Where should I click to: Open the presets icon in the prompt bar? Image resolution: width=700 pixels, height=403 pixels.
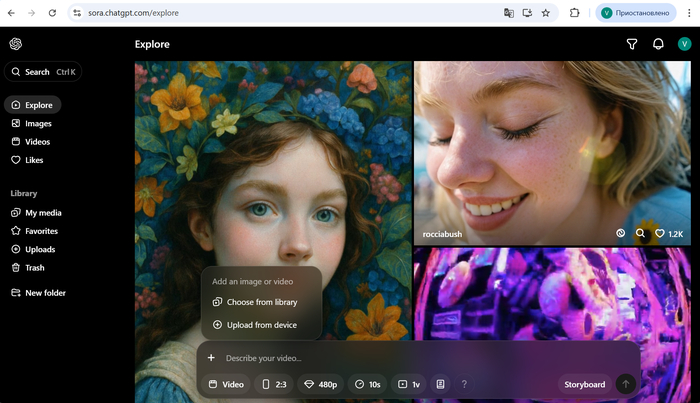pos(441,384)
